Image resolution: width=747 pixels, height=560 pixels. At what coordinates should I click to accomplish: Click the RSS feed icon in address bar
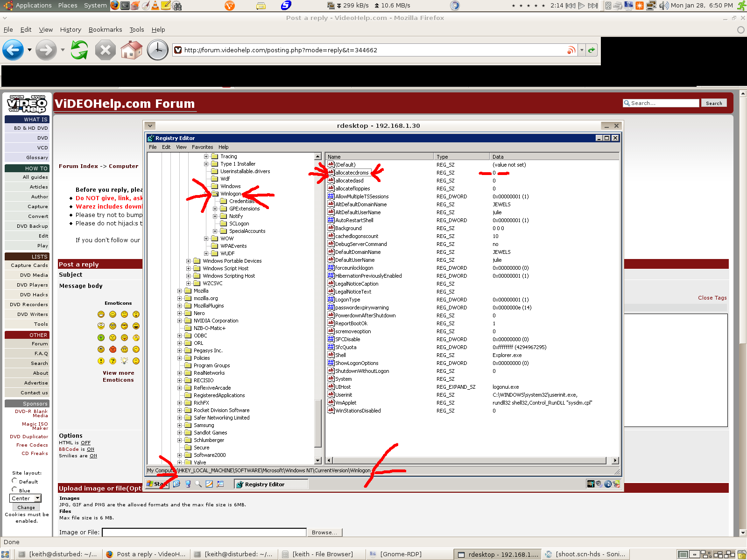(571, 50)
